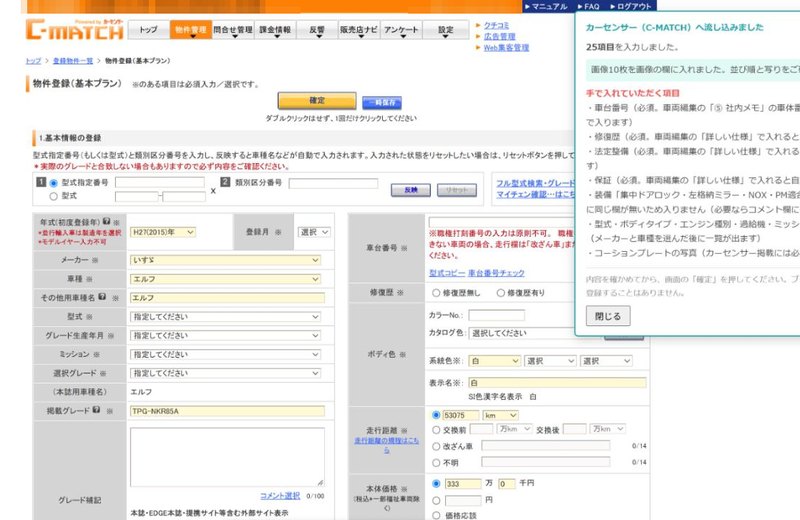Click the 掲載グレード TPG-NKR85A field
The width and height of the screenshot is (800, 520).
click(227, 411)
